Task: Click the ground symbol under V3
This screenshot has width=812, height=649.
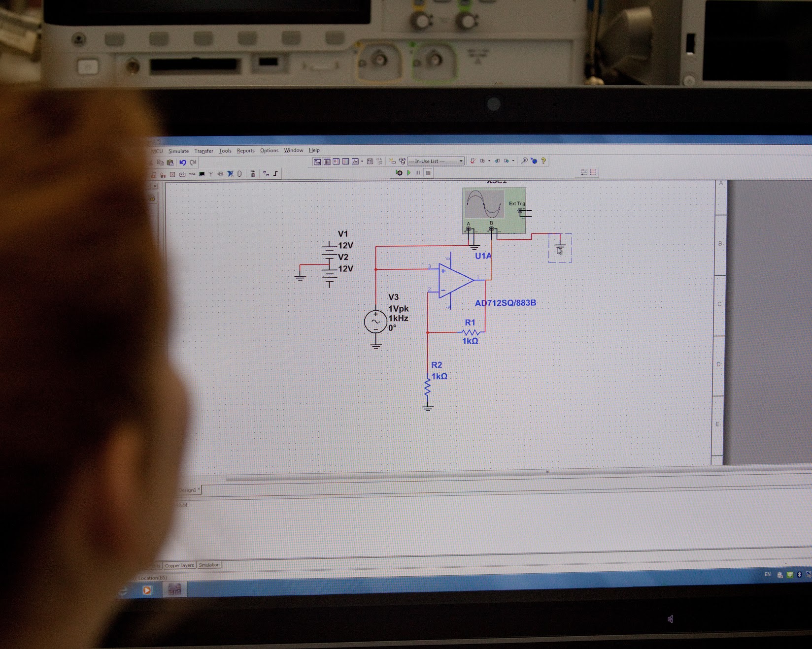Action: click(x=376, y=346)
